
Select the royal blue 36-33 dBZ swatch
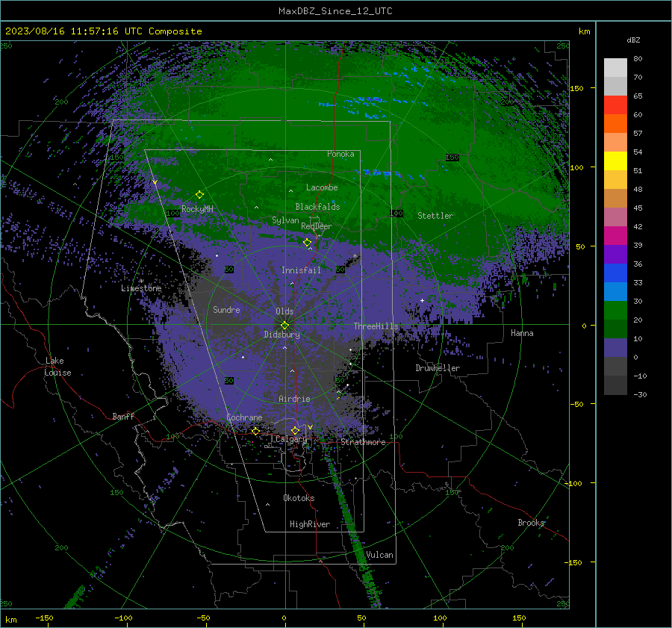[615, 273]
